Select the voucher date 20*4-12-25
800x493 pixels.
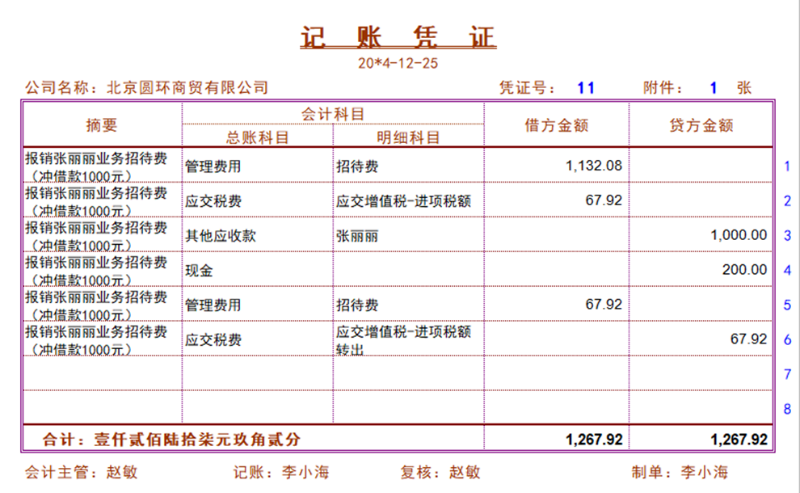tap(397, 63)
